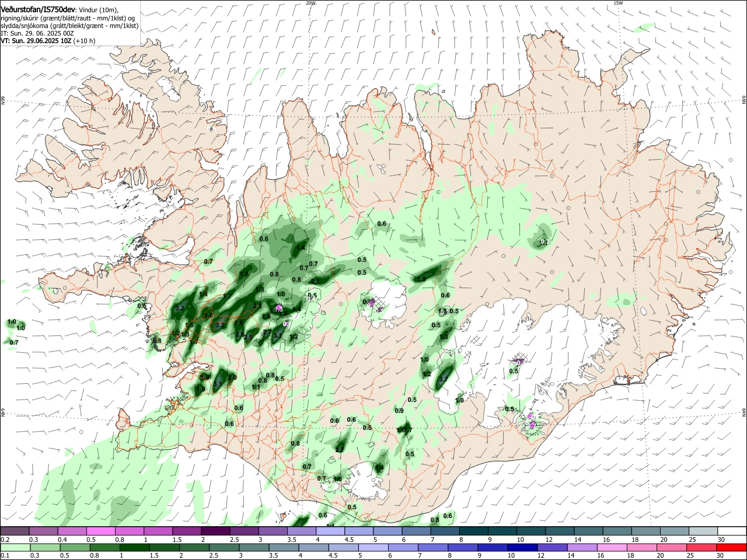Image resolution: width=747 pixels, height=560 pixels.
Task: Pick white upper legend swatch after 30
Action: pos(731,531)
